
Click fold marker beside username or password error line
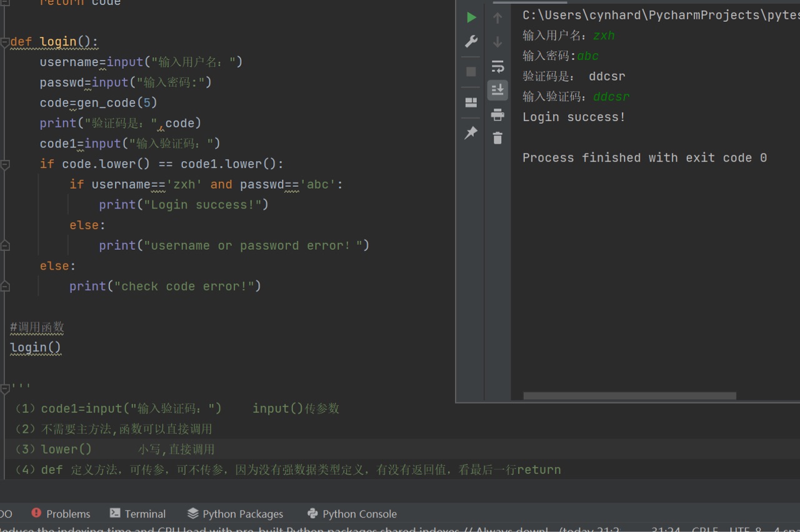pos(5,246)
